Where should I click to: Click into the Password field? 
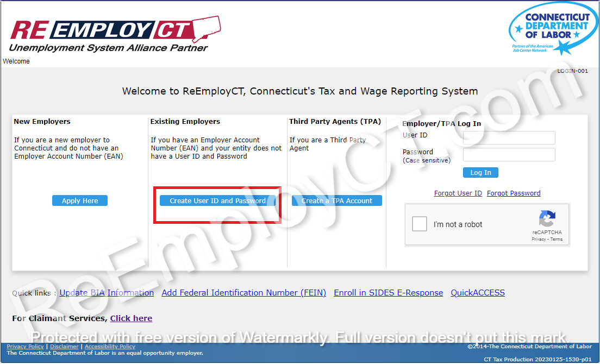(x=509, y=155)
